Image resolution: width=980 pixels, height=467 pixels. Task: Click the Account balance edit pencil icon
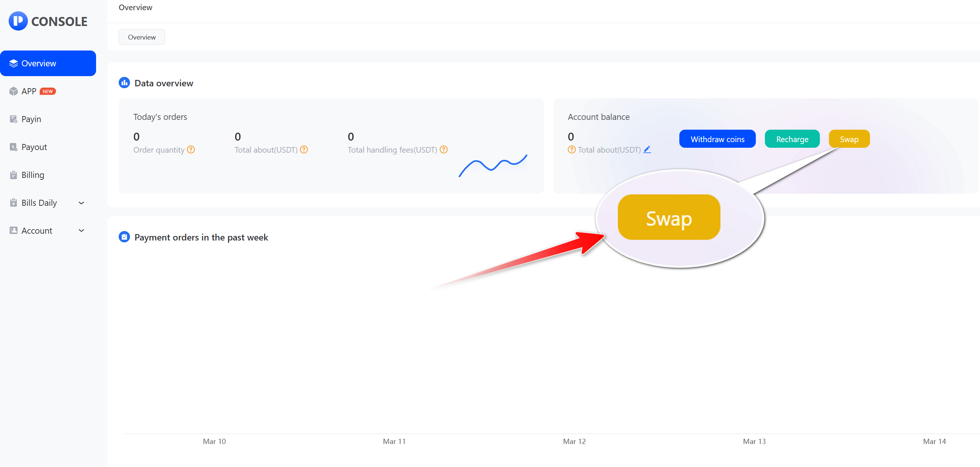(x=647, y=150)
